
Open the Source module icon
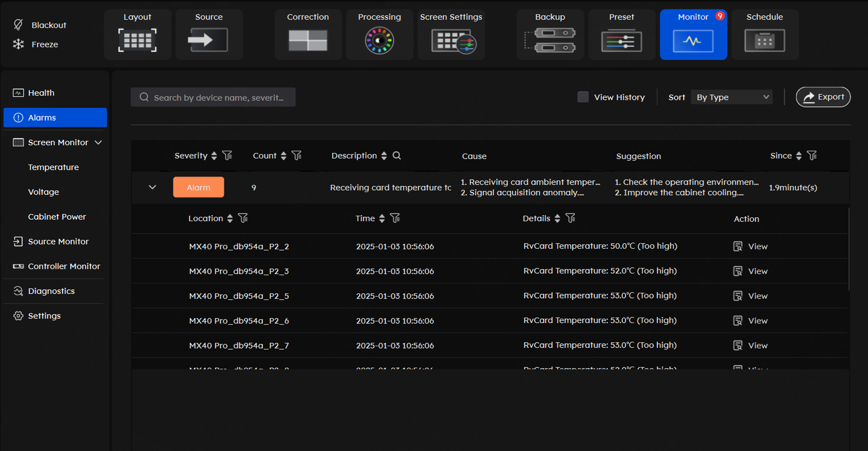click(209, 40)
